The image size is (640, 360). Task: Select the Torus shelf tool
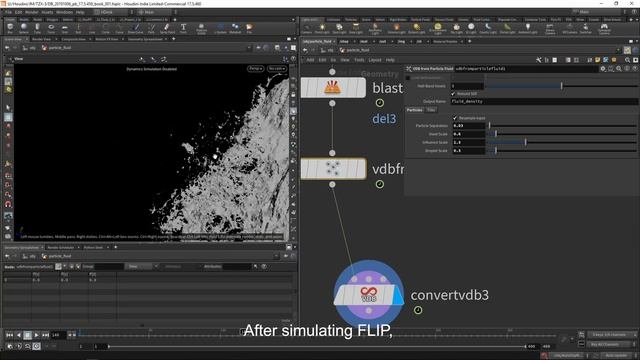[51, 28]
